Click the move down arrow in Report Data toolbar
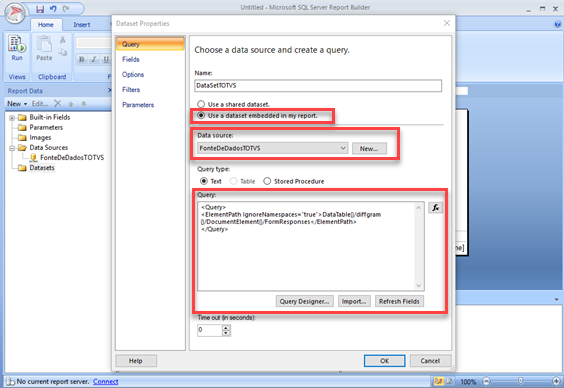The width and height of the screenshot is (564, 388). tap(83, 104)
